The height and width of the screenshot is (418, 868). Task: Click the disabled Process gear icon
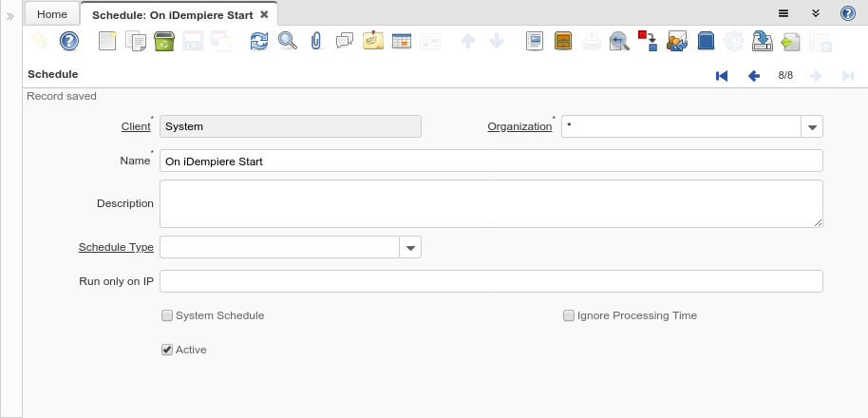pos(734,41)
